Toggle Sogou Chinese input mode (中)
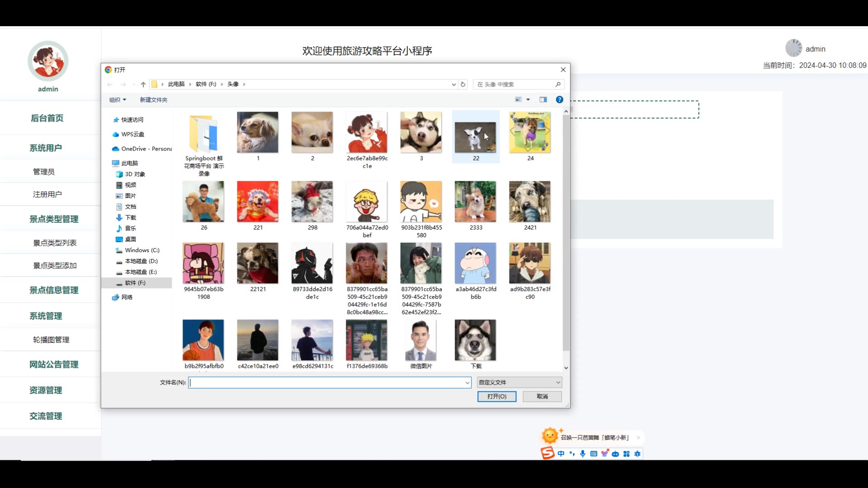Image resolution: width=868 pixels, height=488 pixels. point(561,454)
